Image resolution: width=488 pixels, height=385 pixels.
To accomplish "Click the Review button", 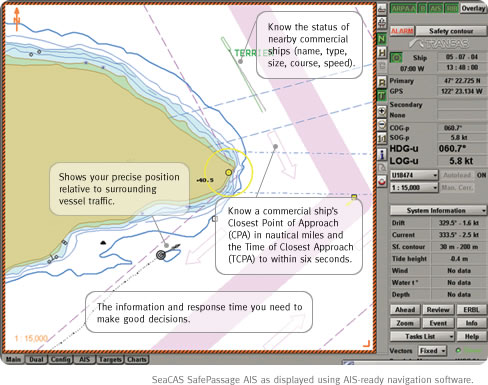I will click(x=438, y=310).
